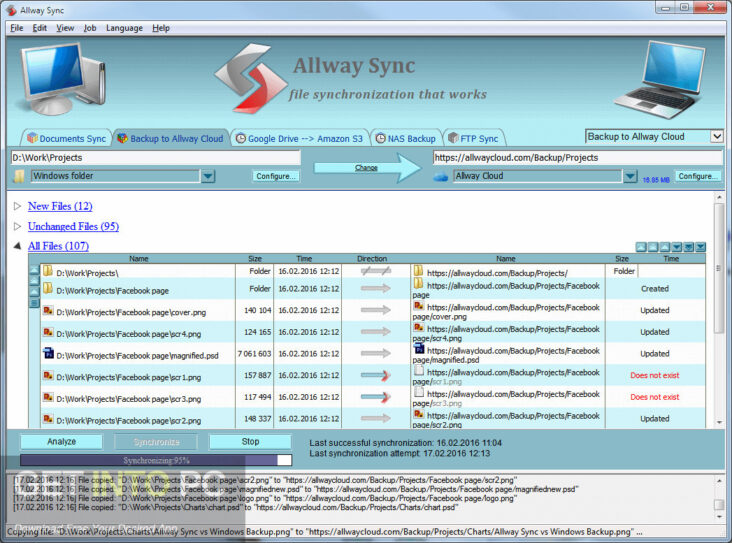732x543 pixels.
Task: Click the folder icon beside Windows folder selector
Action: pyautogui.click(x=19, y=176)
